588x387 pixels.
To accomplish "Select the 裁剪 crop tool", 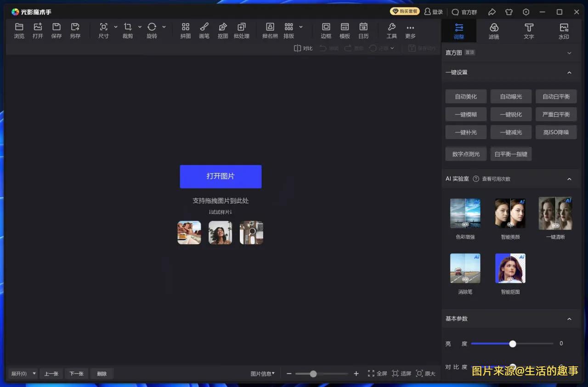I will tap(128, 30).
